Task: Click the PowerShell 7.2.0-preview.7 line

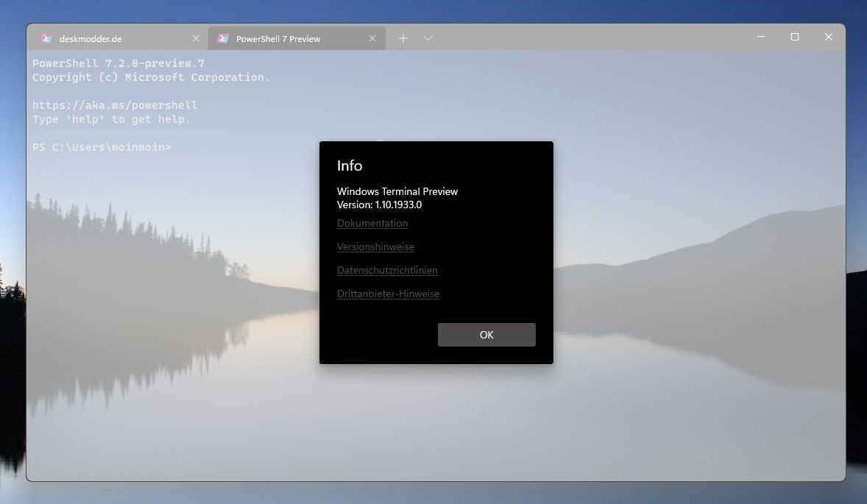Action: coord(118,63)
